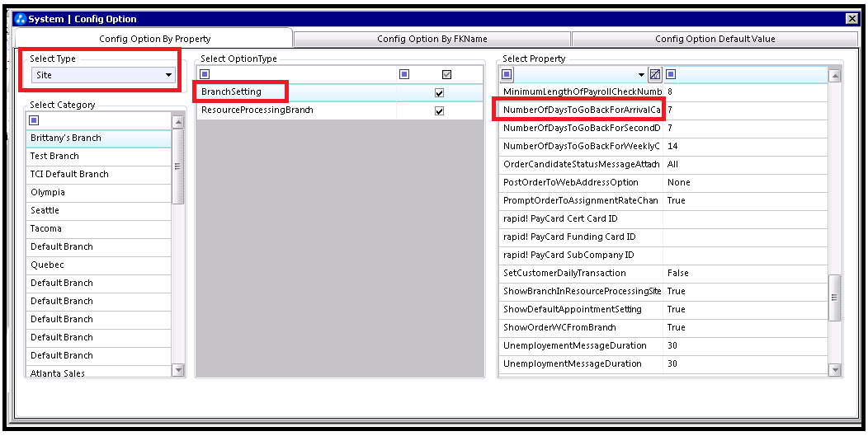Screen dimensions: 868x436
Task: Select UnemploymentMessageDuration property
Action: tap(581, 363)
